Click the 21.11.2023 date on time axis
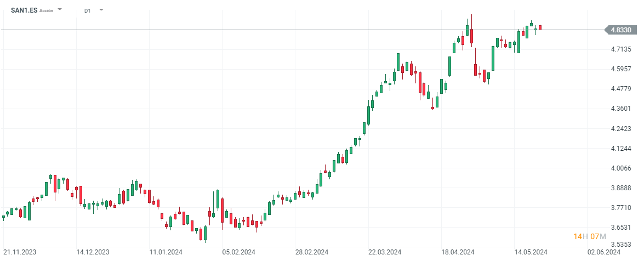Image resolution: width=644 pixels, height=261 pixels. 20,252
